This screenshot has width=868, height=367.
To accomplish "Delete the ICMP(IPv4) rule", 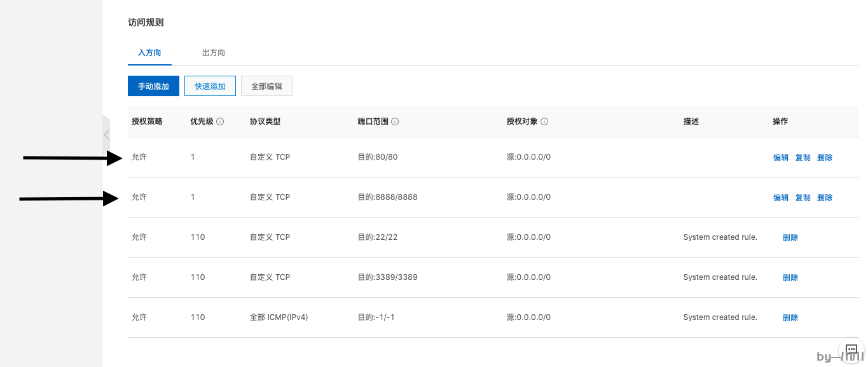I will pyautogui.click(x=790, y=318).
